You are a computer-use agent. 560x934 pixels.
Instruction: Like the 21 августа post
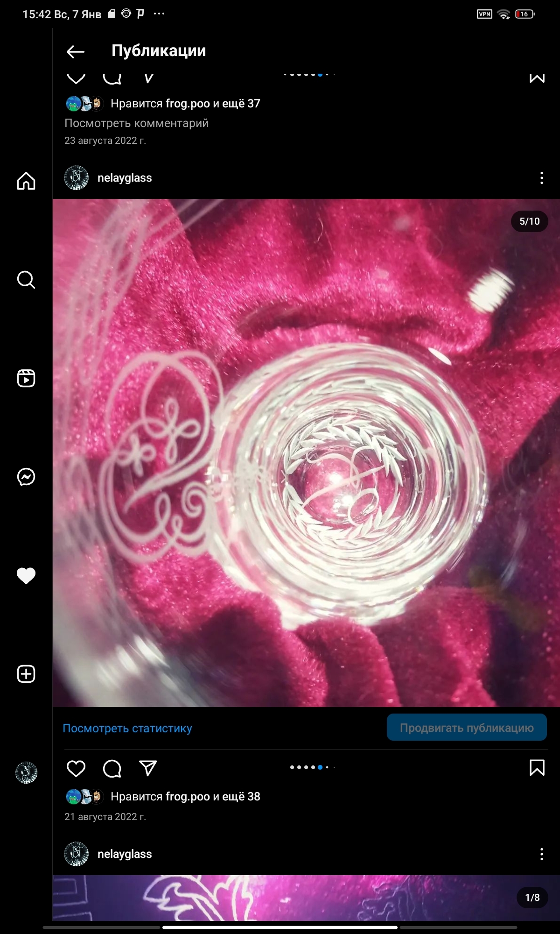76,768
